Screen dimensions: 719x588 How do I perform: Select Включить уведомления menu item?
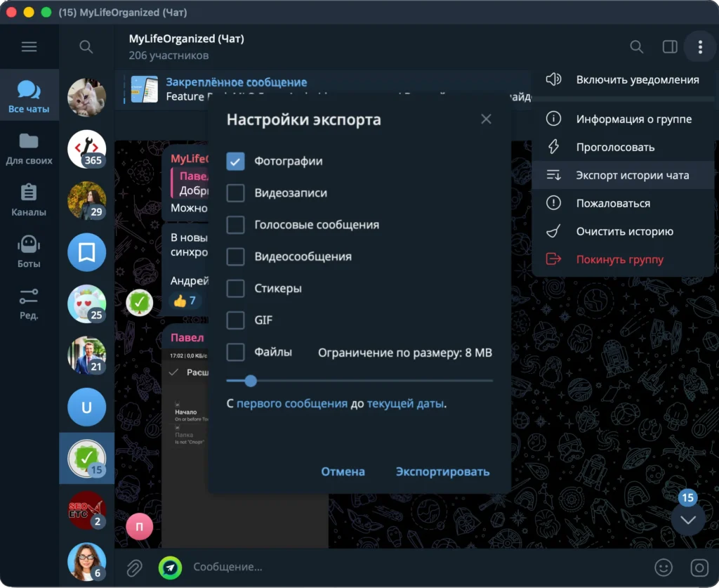[x=624, y=80]
